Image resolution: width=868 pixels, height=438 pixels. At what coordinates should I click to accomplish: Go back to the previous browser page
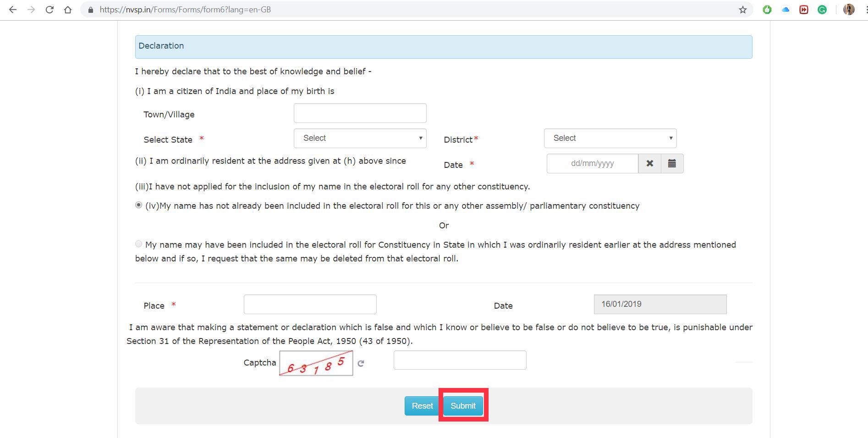(x=13, y=10)
